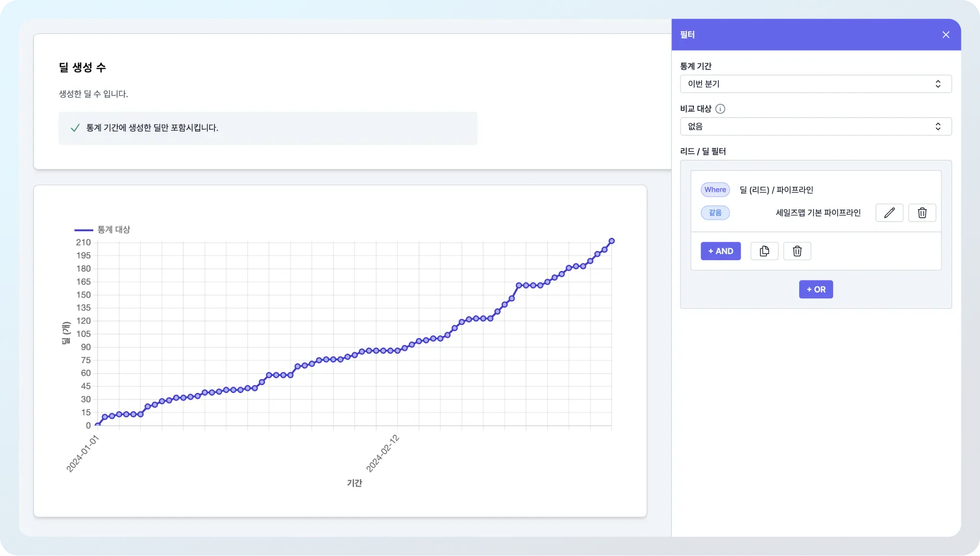The width and height of the screenshot is (980, 556).
Task: Click the 딜 (리드) / 파이프라인 field label
Action: tap(776, 189)
